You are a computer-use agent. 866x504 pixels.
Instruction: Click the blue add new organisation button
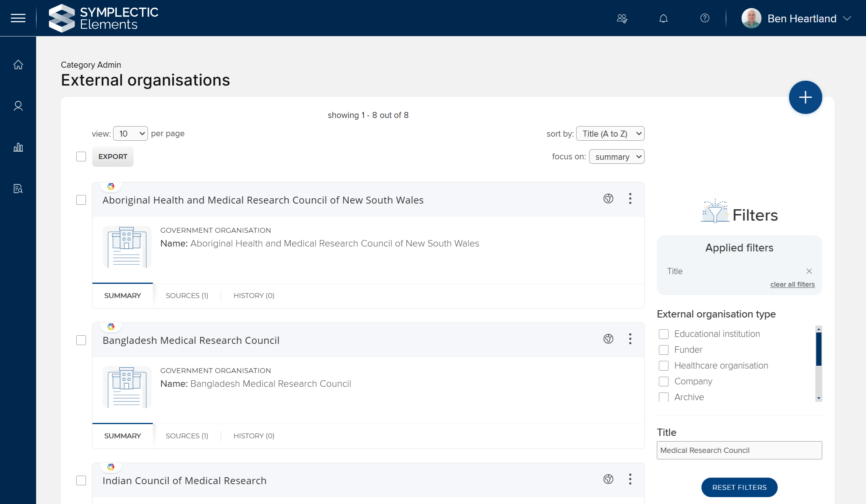tap(805, 97)
